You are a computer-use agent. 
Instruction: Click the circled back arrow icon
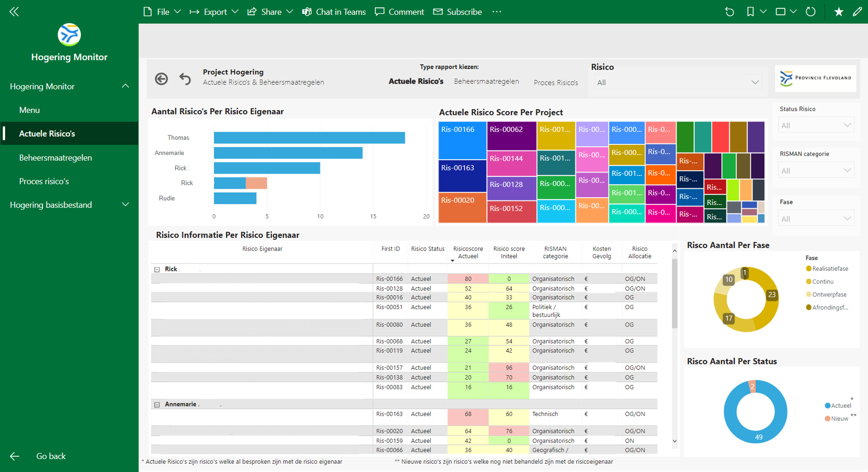[161, 79]
